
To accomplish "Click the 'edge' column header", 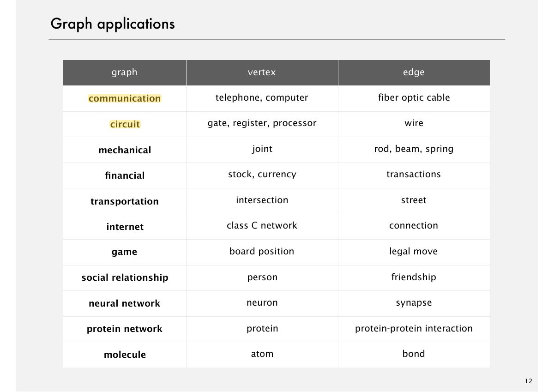I will click(x=414, y=72).
